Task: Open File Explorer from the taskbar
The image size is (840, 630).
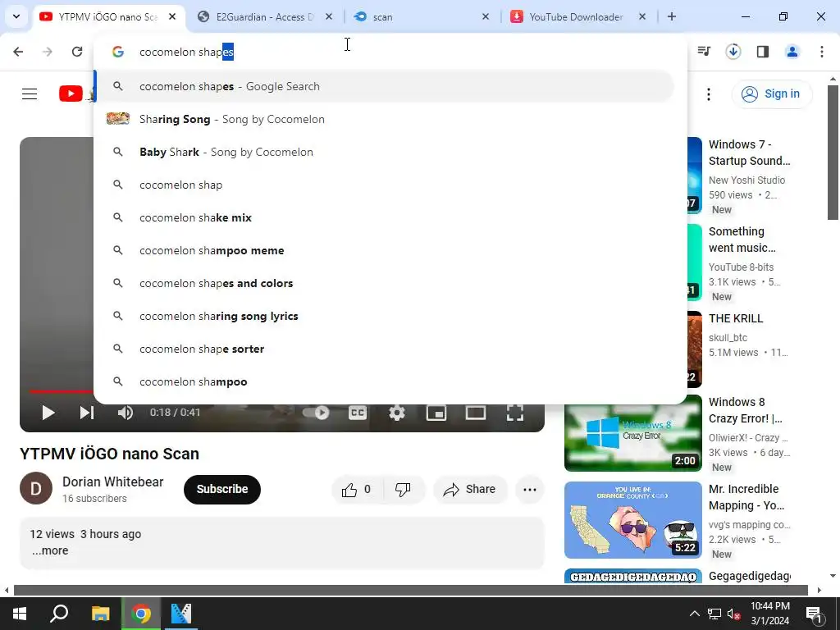Action: (100, 613)
